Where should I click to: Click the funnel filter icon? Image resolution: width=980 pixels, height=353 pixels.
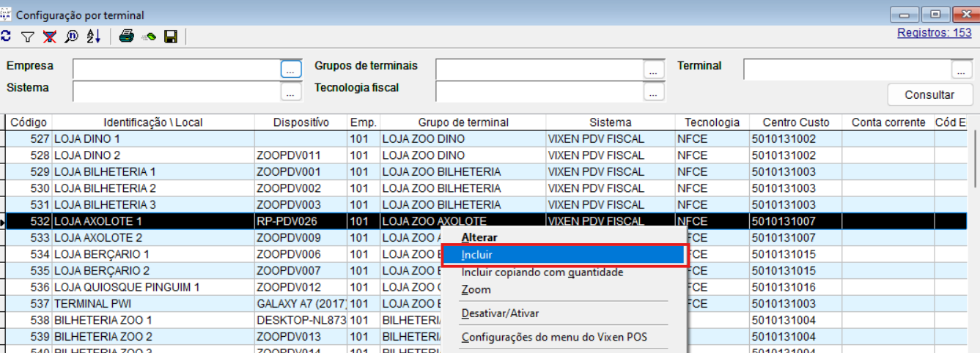tap(28, 36)
